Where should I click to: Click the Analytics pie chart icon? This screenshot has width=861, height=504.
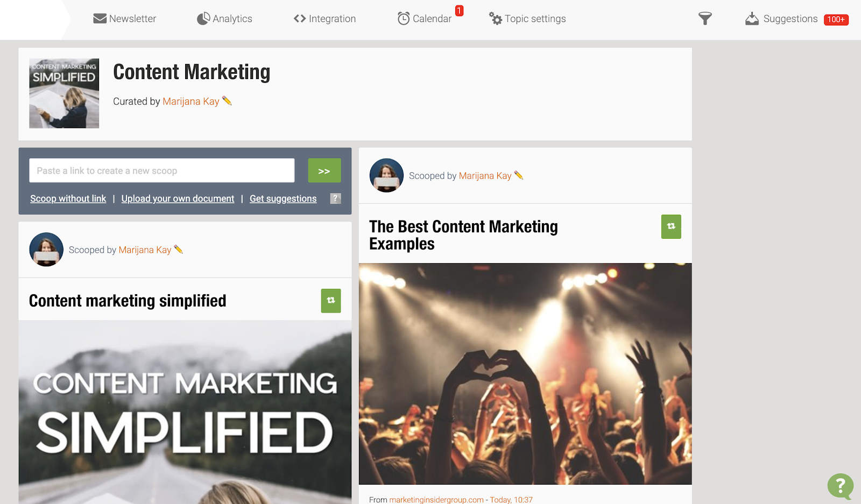[203, 19]
